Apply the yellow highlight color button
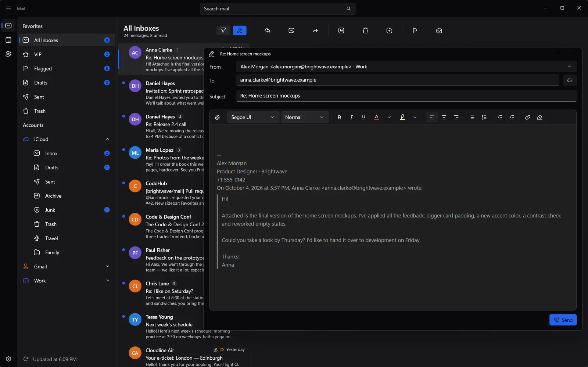588x367 pixels. 402,117
